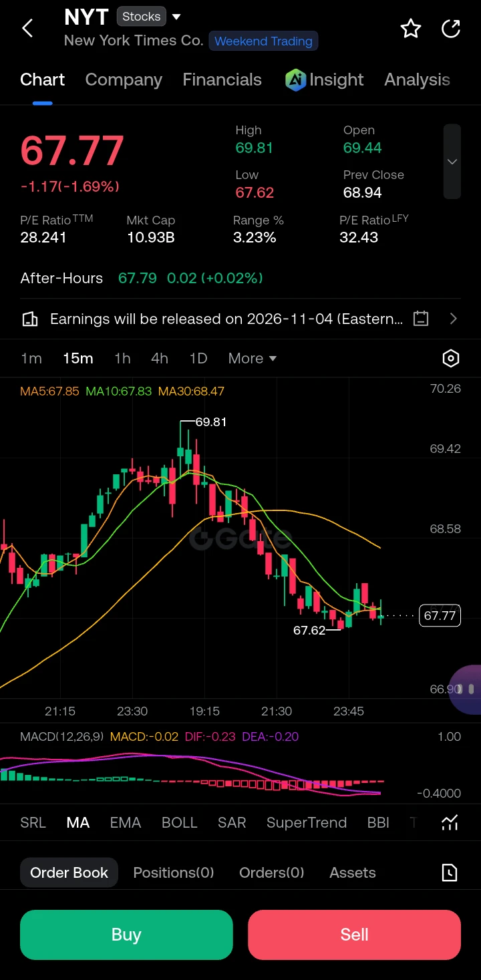Select 1h timeframe

click(x=122, y=359)
